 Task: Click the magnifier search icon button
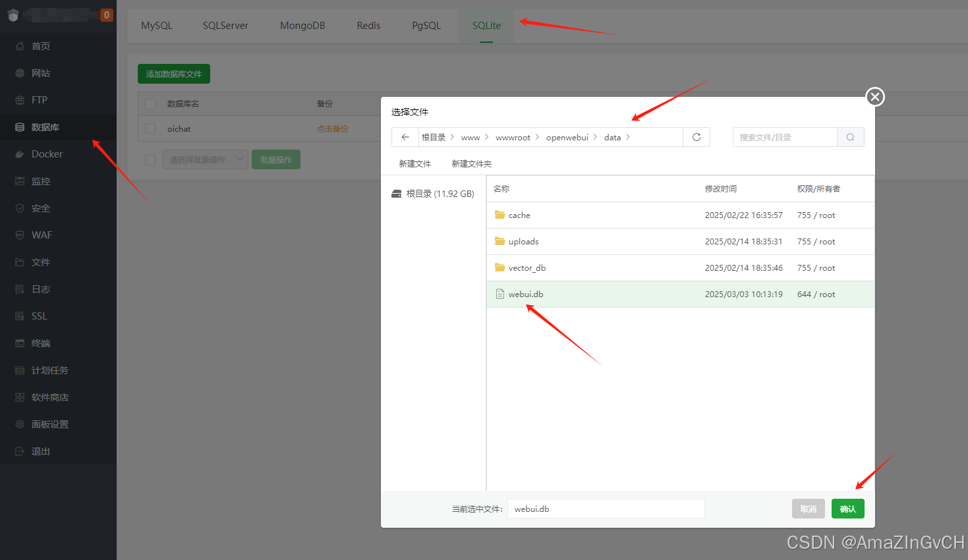point(851,137)
